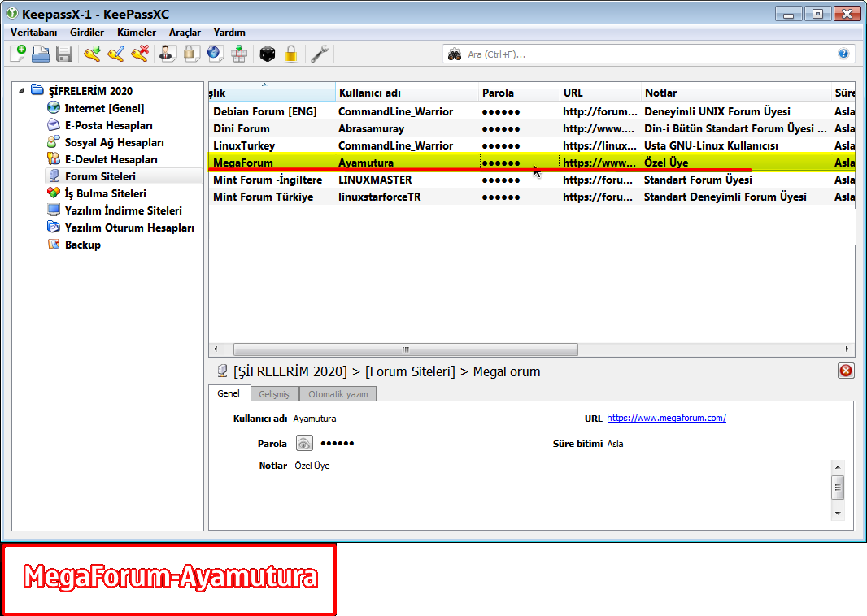The height and width of the screenshot is (616, 867).
Task: Open the Araçlar menu
Action: [185, 32]
